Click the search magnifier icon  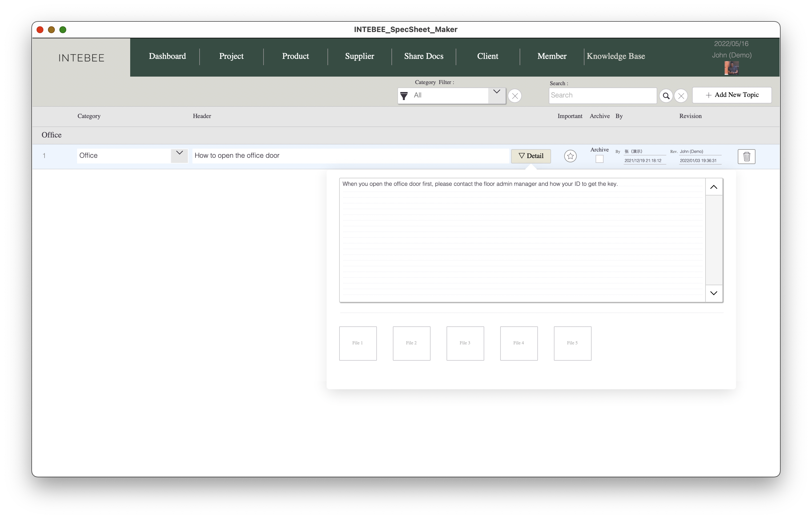[666, 96]
